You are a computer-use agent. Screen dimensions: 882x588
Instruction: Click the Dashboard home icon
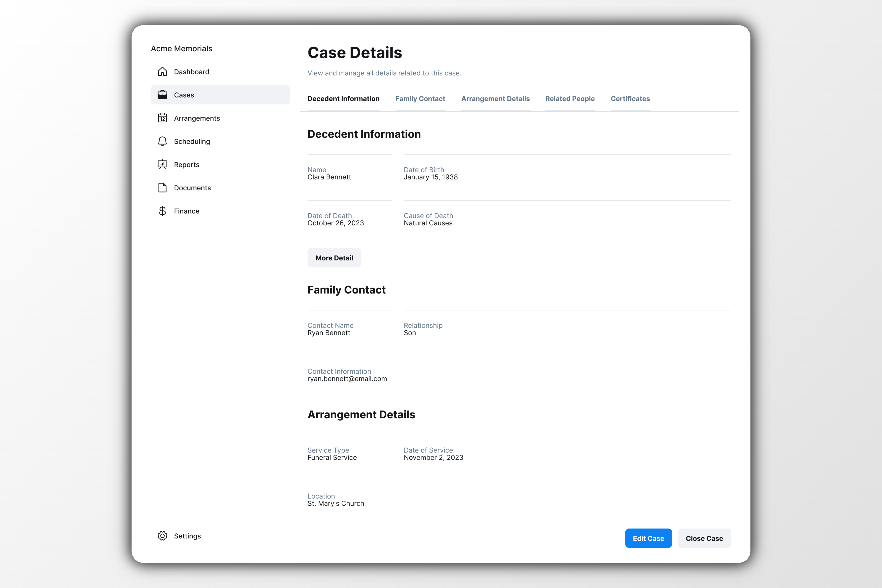tap(162, 72)
